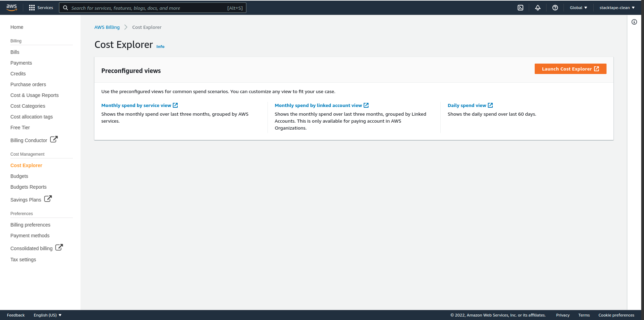
Task: Focus the services search field
Action: point(153,8)
